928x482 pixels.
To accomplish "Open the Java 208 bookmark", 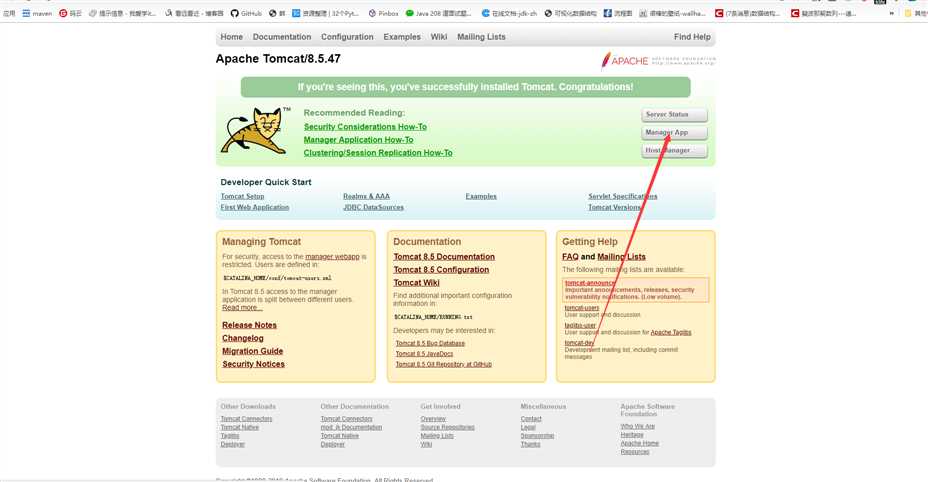I will click(x=439, y=13).
